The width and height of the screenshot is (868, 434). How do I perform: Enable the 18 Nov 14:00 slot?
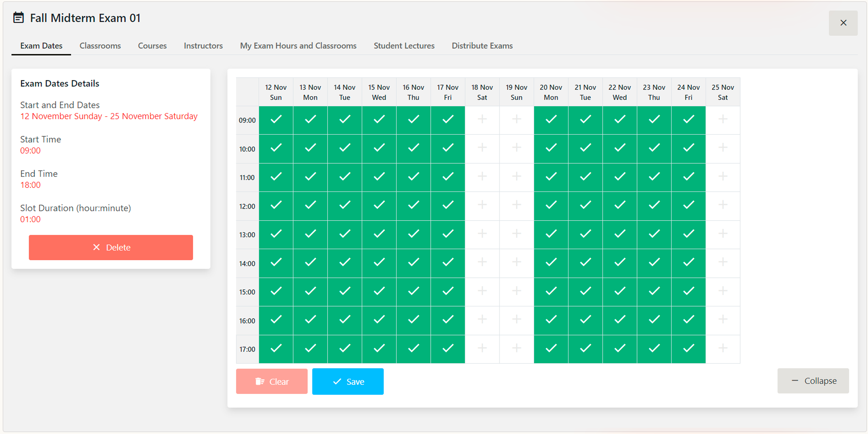point(482,263)
